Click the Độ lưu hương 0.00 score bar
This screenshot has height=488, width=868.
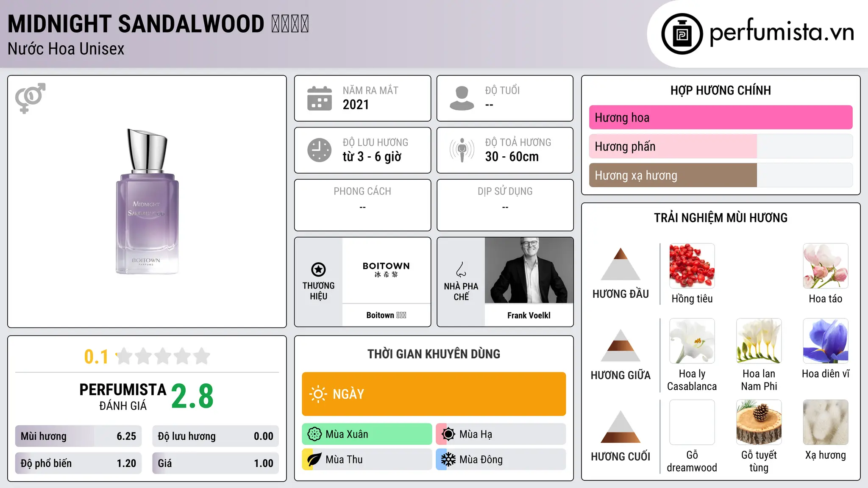coord(215,436)
